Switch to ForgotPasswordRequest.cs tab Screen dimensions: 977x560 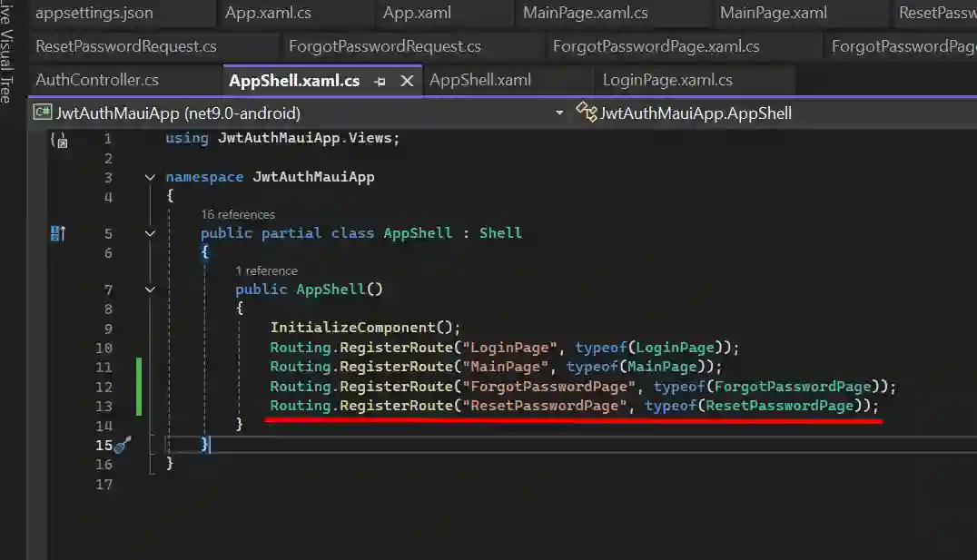click(384, 46)
